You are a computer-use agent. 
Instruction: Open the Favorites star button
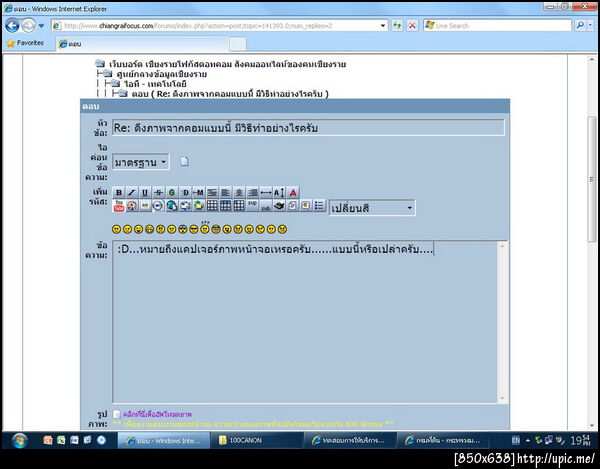[x=25, y=43]
